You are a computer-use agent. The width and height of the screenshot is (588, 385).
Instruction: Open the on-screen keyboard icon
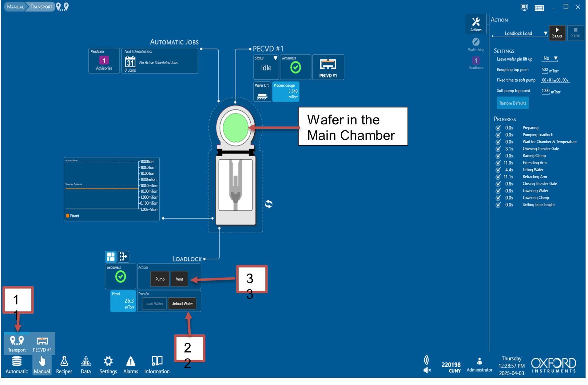pos(539,8)
